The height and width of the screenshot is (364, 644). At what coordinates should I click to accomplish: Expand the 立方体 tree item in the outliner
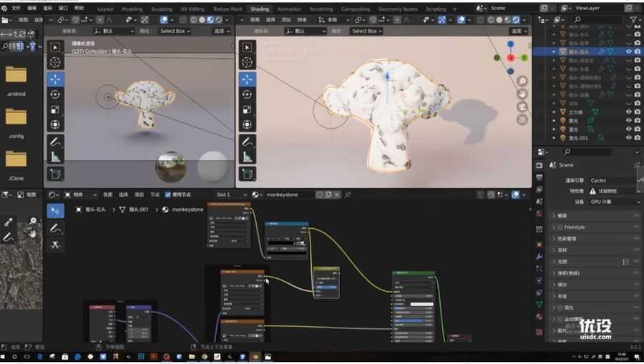[x=554, y=112]
